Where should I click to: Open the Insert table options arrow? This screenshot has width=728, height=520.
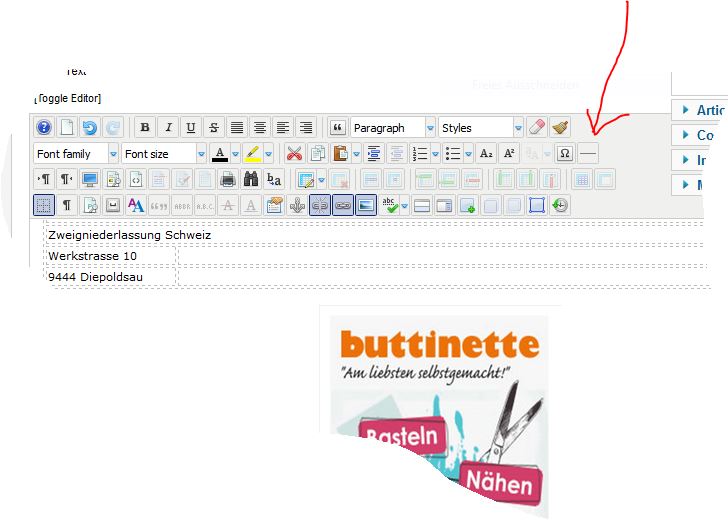322,179
